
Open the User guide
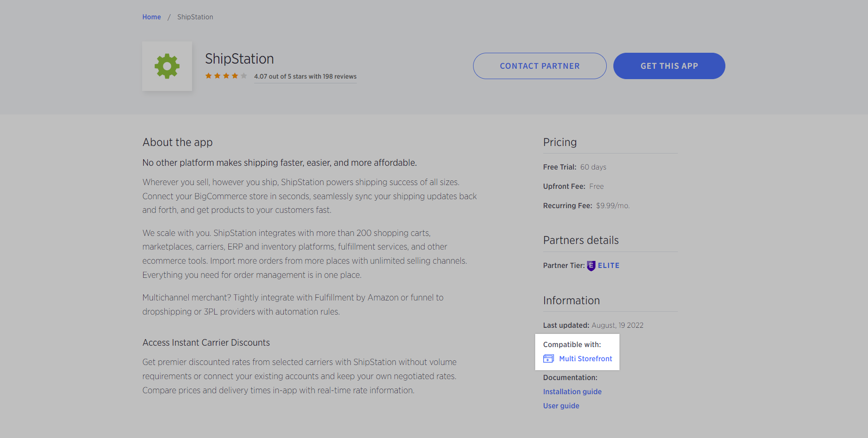(561, 406)
